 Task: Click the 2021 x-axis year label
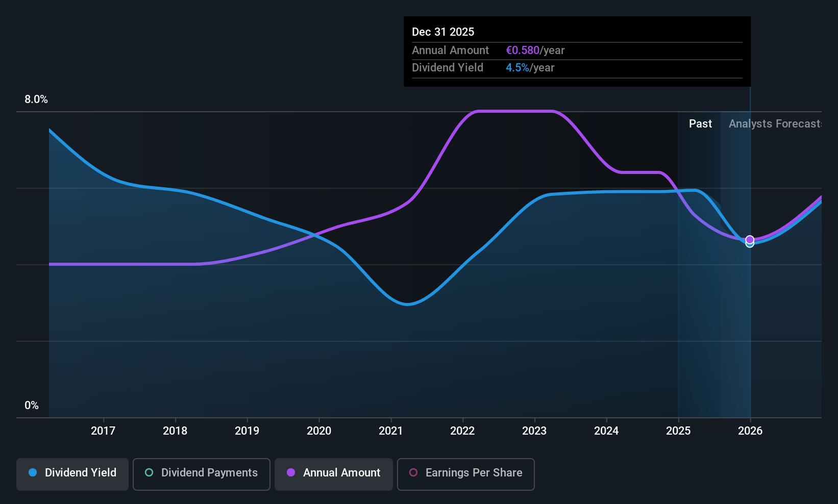coord(391,431)
